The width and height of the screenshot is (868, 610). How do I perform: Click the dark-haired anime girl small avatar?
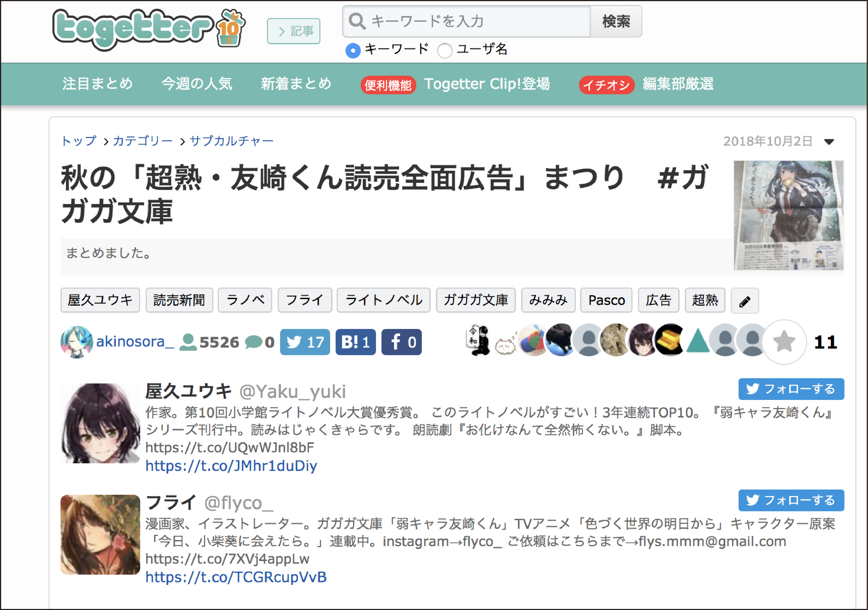click(x=642, y=340)
